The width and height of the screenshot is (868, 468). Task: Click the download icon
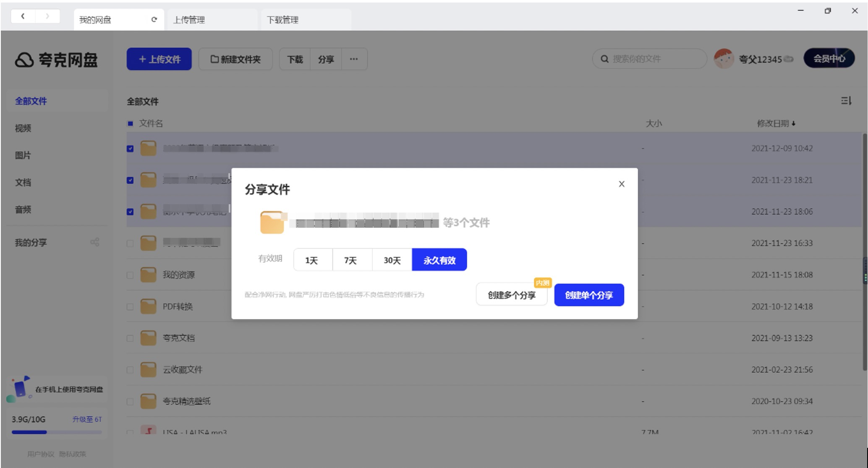pos(294,59)
